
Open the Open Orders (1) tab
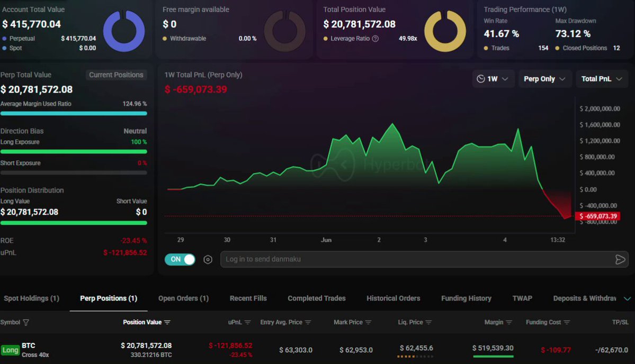tap(183, 298)
